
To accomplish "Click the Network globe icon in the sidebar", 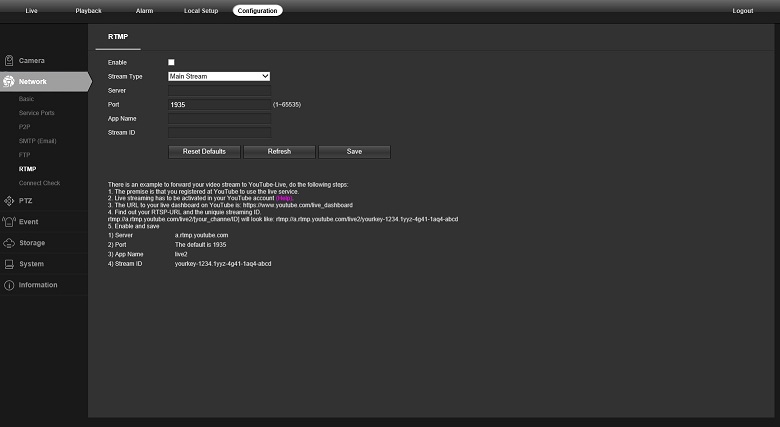I will (x=9, y=81).
